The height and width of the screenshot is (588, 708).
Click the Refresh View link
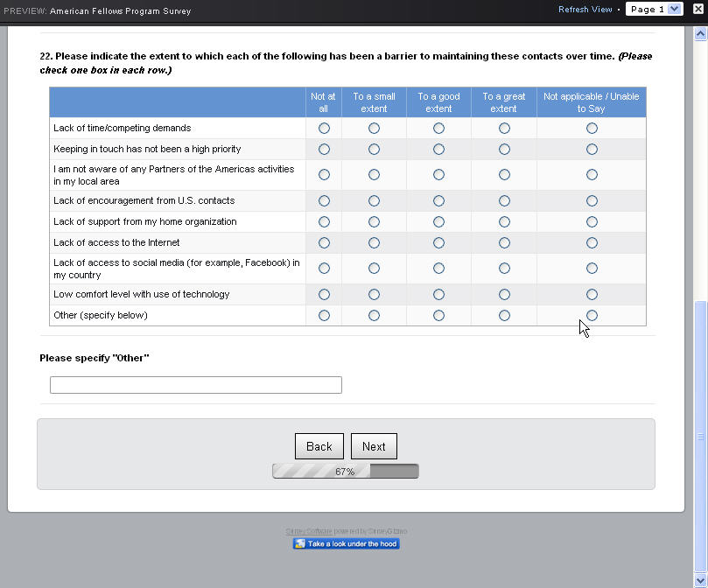pyautogui.click(x=585, y=10)
